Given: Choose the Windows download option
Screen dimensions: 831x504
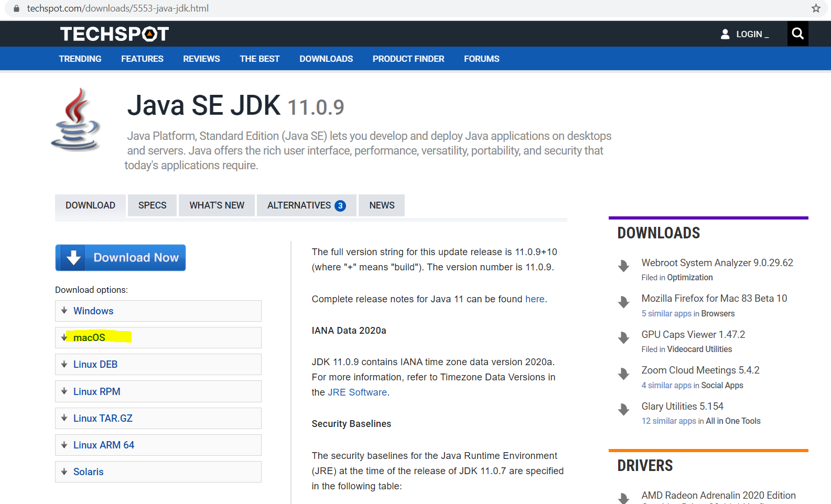Looking at the screenshot, I should coord(158,311).
